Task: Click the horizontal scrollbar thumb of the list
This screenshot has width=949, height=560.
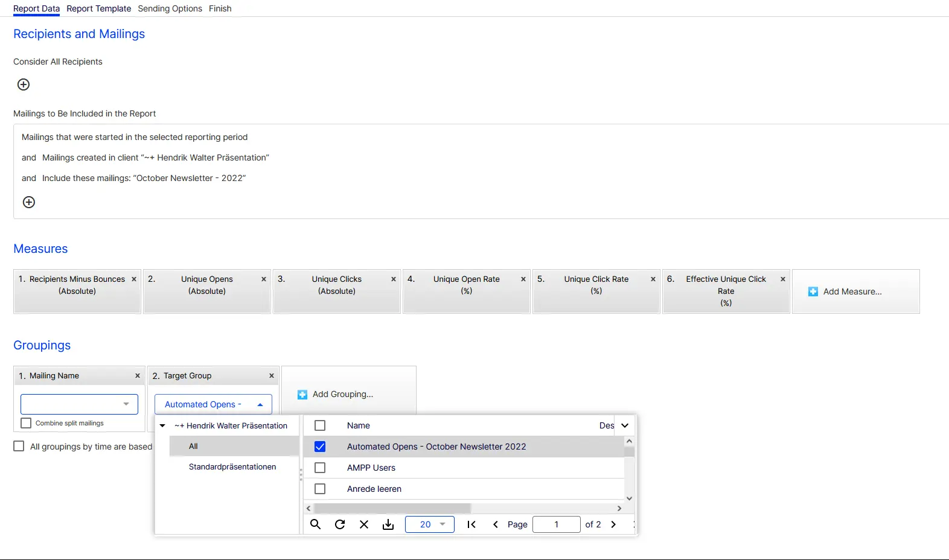Action: (392, 508)
